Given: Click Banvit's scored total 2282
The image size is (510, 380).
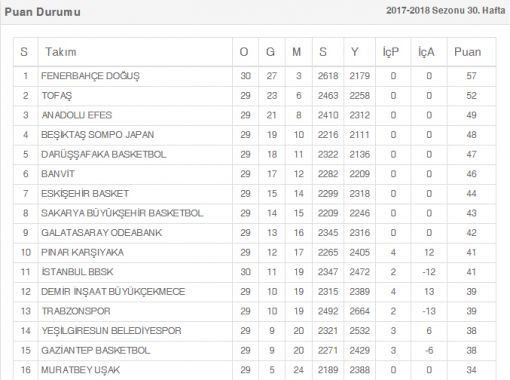Looking at the screenshot, I should point(328,174).
